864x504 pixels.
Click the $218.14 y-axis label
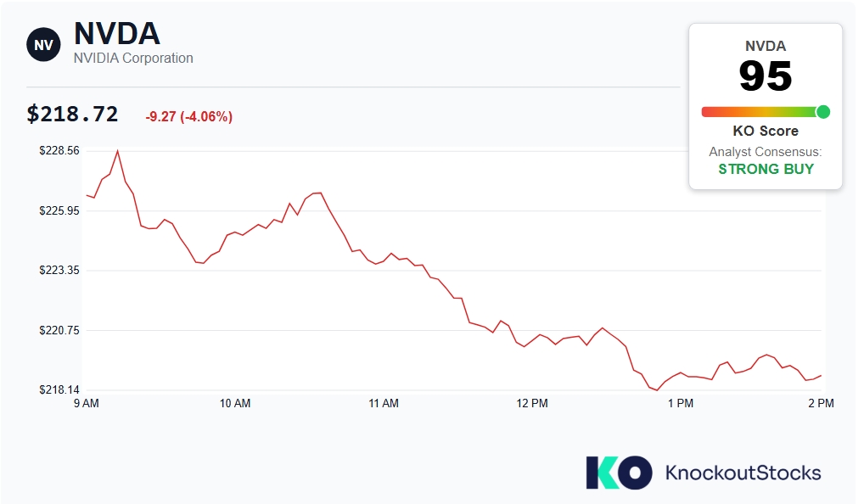click(x=59, y=389)
